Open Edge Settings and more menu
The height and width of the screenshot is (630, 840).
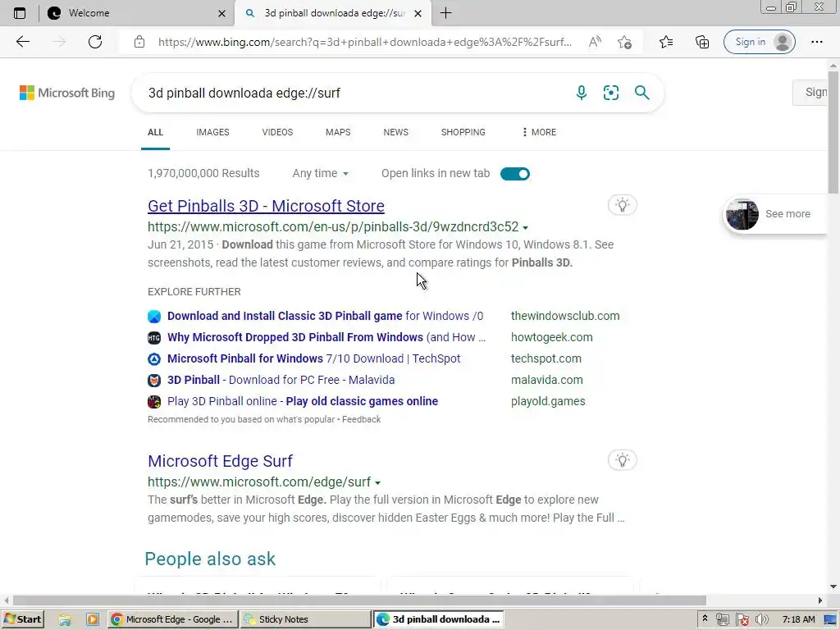tap(817, 42)
